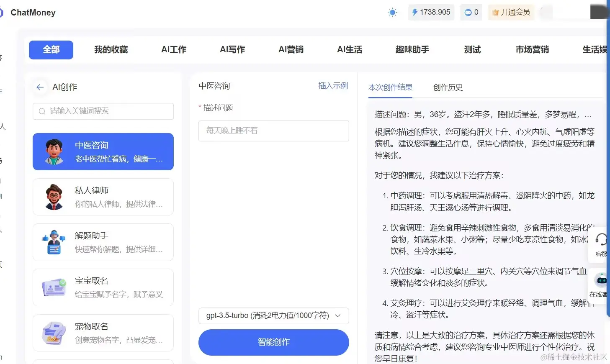Open the 市场营销 tab
Screen dimensions: 610x364
click(x=532, y=50)
